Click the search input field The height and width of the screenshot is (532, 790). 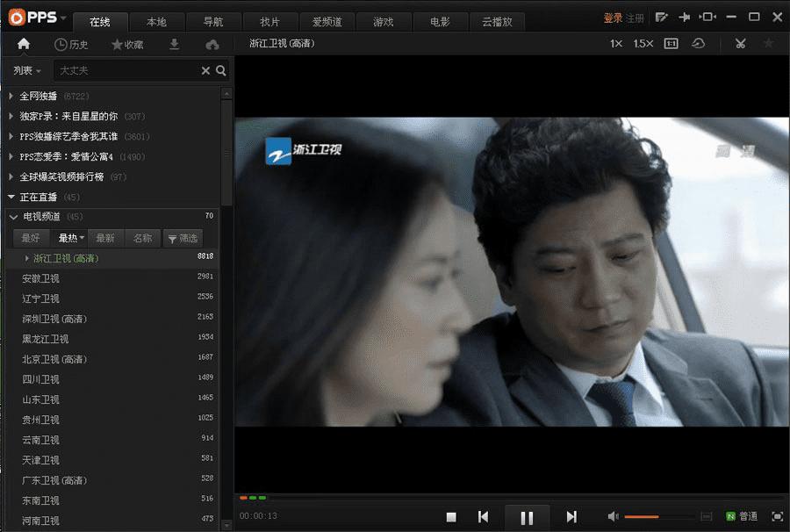(x=126, y=70)
